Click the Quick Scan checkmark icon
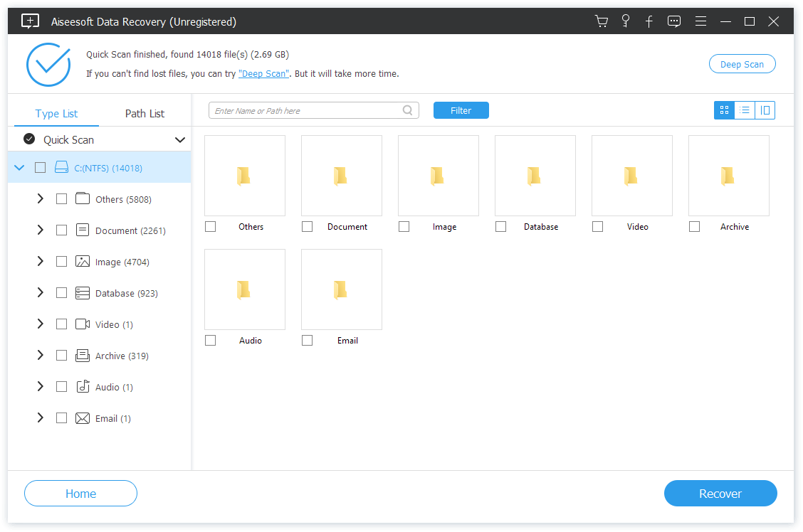This screenshot has width=803, height=532. 30,139
